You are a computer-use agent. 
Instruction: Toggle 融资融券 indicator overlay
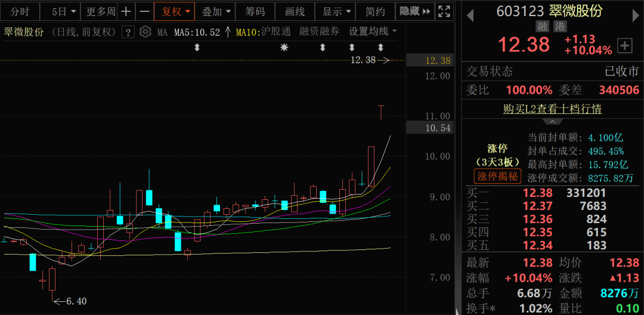tap(319, 31)
